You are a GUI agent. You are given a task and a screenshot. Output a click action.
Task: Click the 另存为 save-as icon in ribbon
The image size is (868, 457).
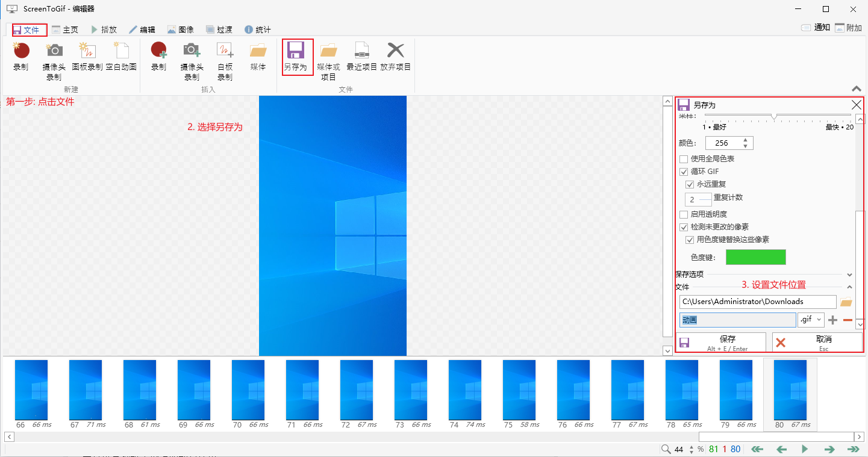tap(295, 51)
